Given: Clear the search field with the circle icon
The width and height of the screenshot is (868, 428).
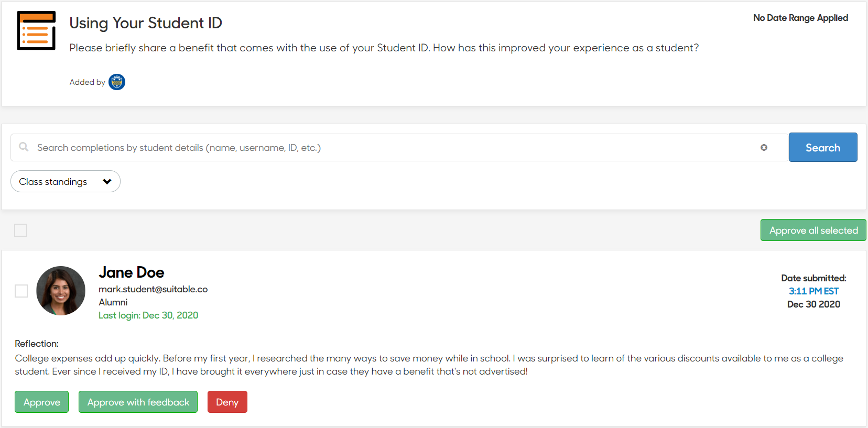Looking at the screenshot, I should [764, 148].
